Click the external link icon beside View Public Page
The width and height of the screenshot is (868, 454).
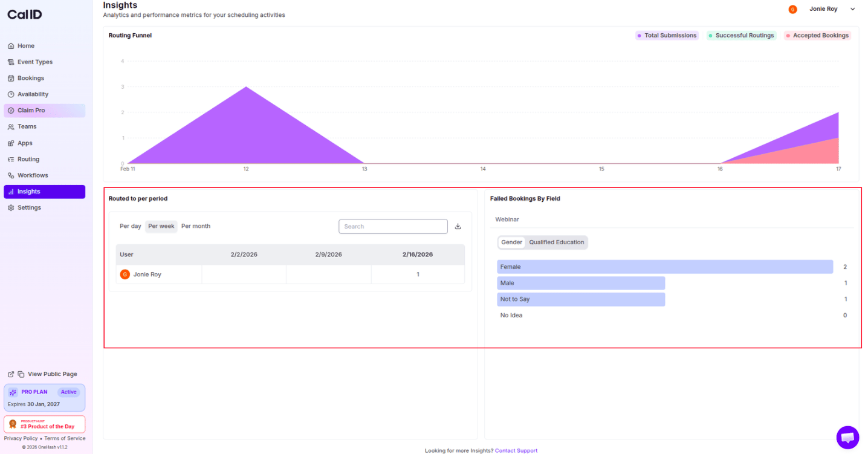[11, 374]
